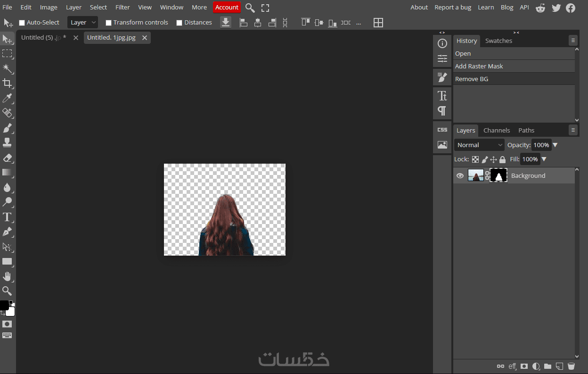Viewport: 588px width, 374px height.
Task: Toggle Quick Mask mode icon
Action: [x=7, y=324]
